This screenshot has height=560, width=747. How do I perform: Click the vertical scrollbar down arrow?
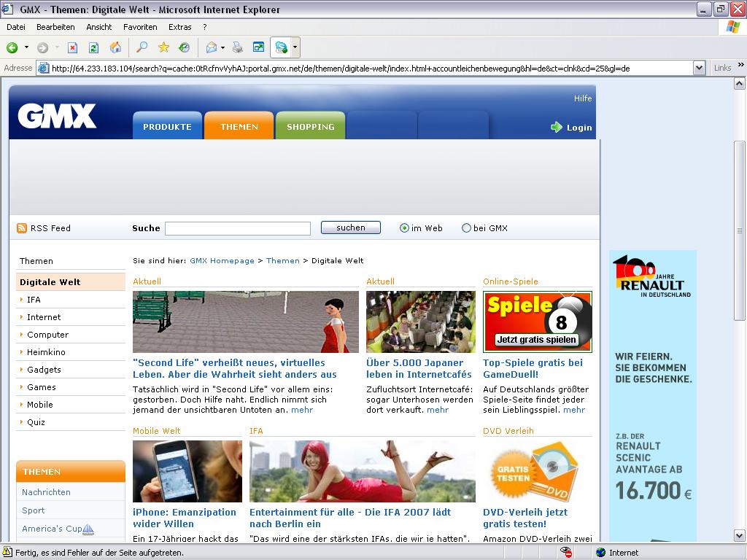tap(740, 536)
